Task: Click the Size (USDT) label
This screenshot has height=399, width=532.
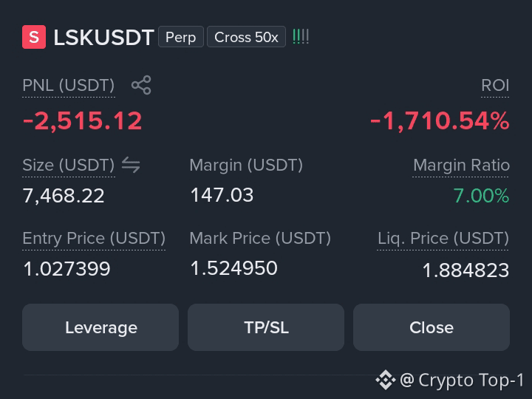Action: tap(69, 166)
